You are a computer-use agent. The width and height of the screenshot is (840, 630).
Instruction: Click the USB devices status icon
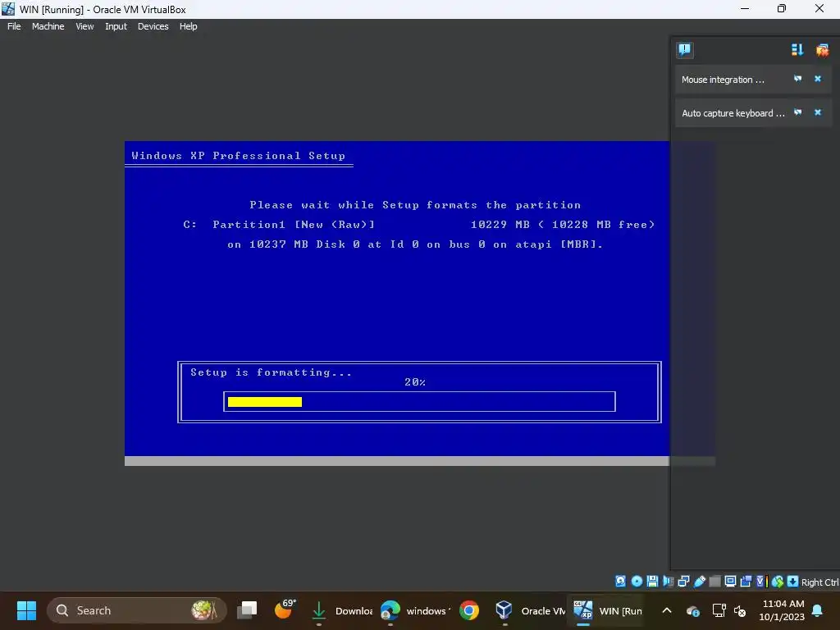[699, 582]
